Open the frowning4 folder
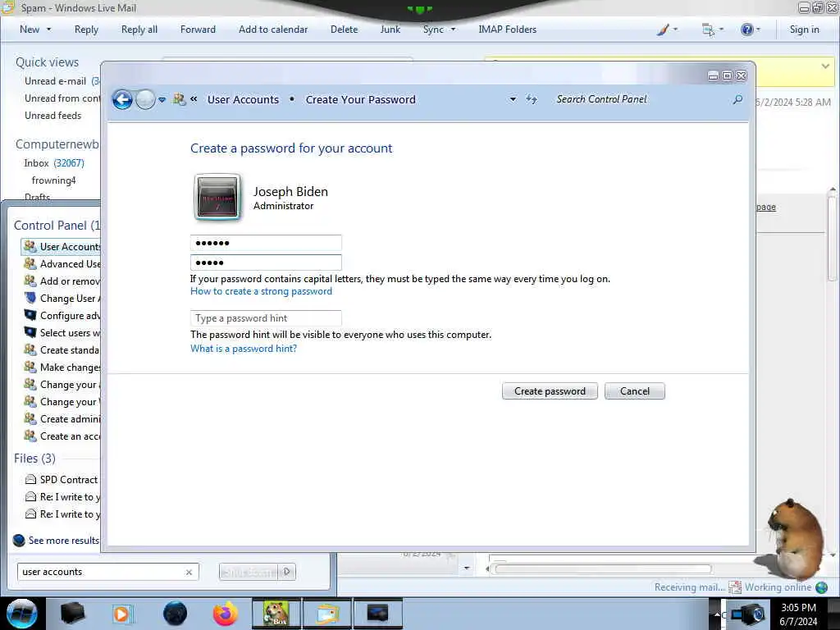Viewport: 840px width, 630px height. pos(53,180)
